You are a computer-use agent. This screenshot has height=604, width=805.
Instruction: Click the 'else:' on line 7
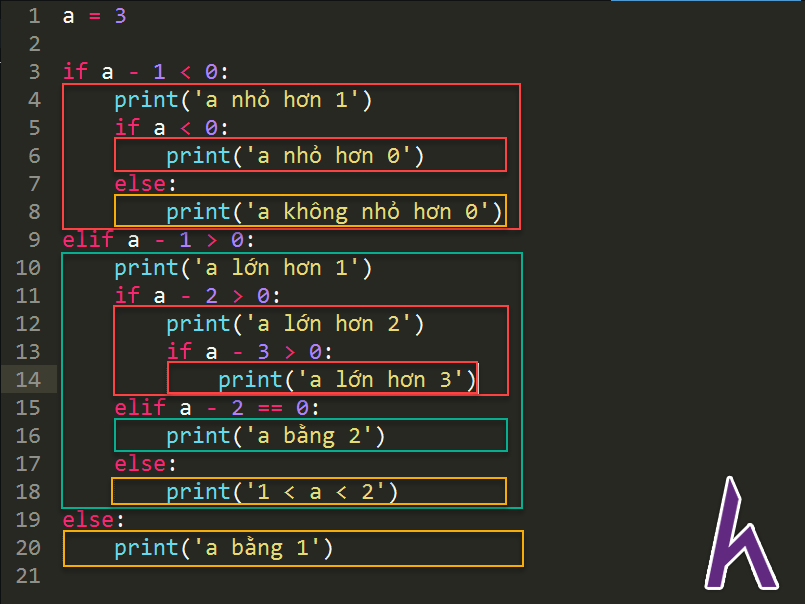(x=145, y=184)
